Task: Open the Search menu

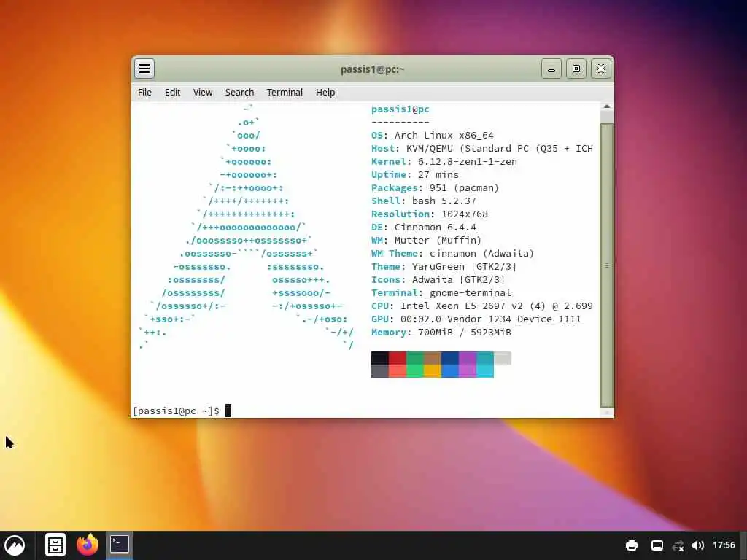Action: [239, 93]
